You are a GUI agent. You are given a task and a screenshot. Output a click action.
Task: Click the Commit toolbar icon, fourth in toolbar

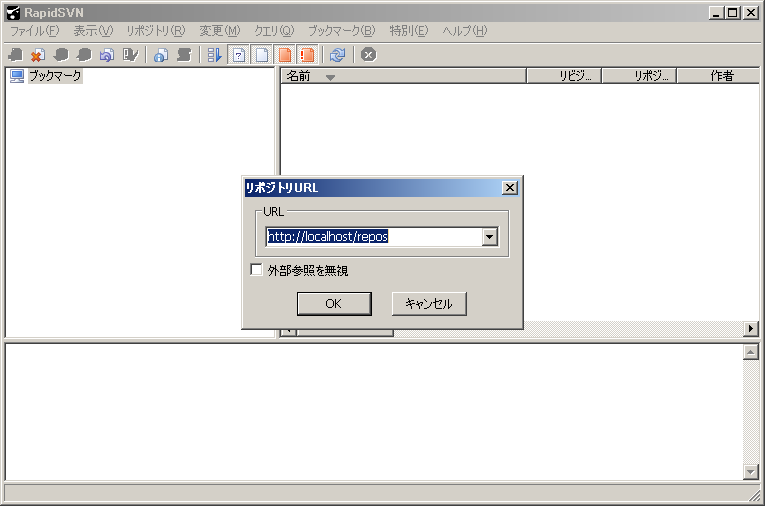pyautogui.click(x=84, y=55)
